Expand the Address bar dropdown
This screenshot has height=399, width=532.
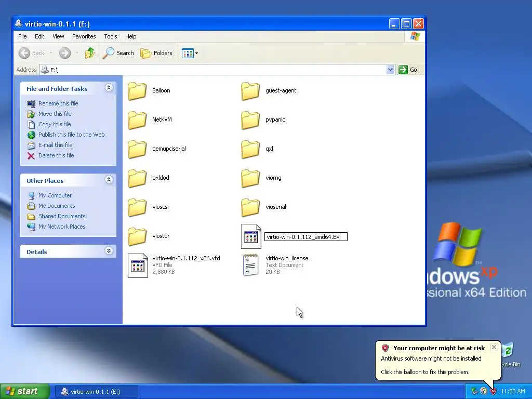pyautogui.click(x=390, y=70)
